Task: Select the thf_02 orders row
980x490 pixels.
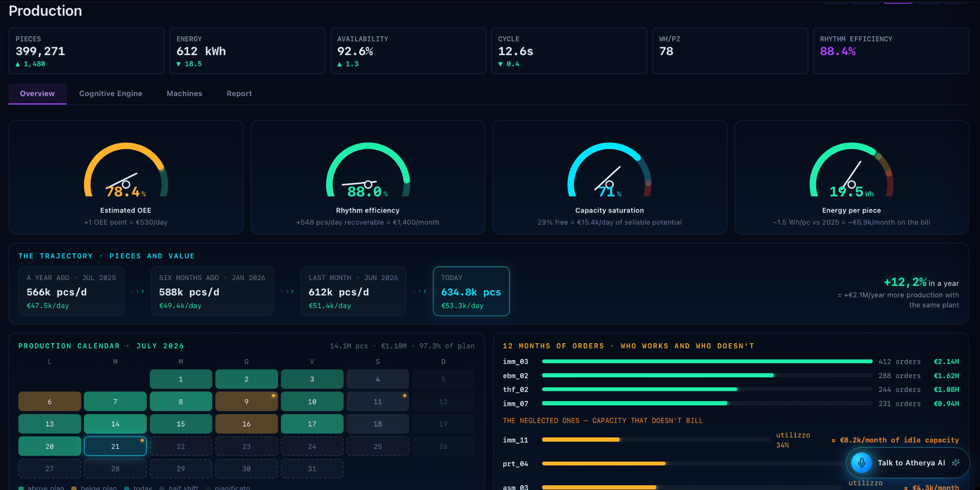Action: tap(731, 390)
